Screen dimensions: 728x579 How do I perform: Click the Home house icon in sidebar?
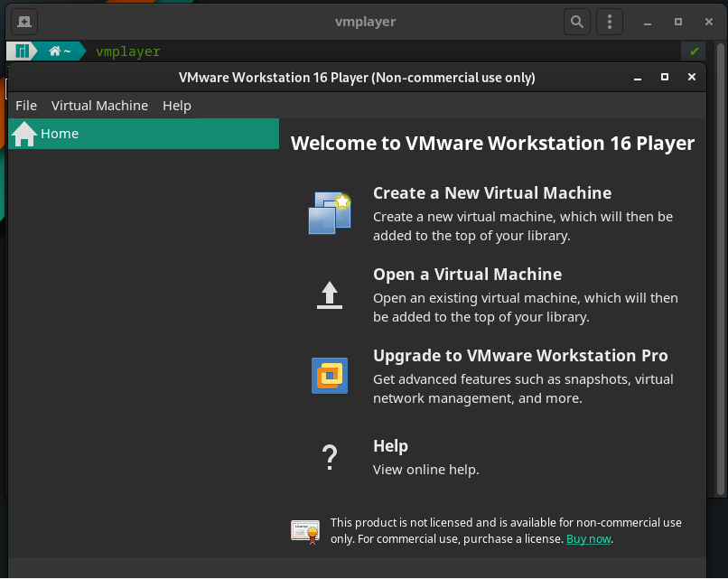click(x=24, y=134)
